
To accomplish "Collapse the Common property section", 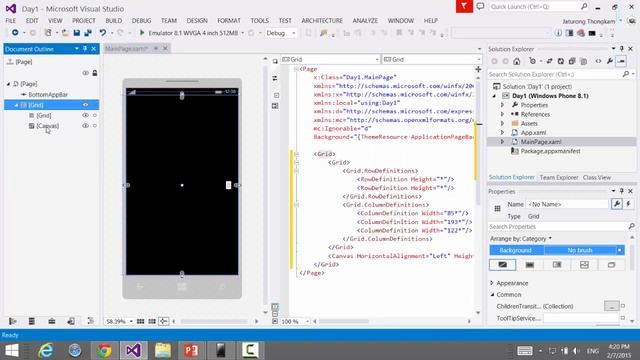I will pyautogui.click(x=492, y=294).
